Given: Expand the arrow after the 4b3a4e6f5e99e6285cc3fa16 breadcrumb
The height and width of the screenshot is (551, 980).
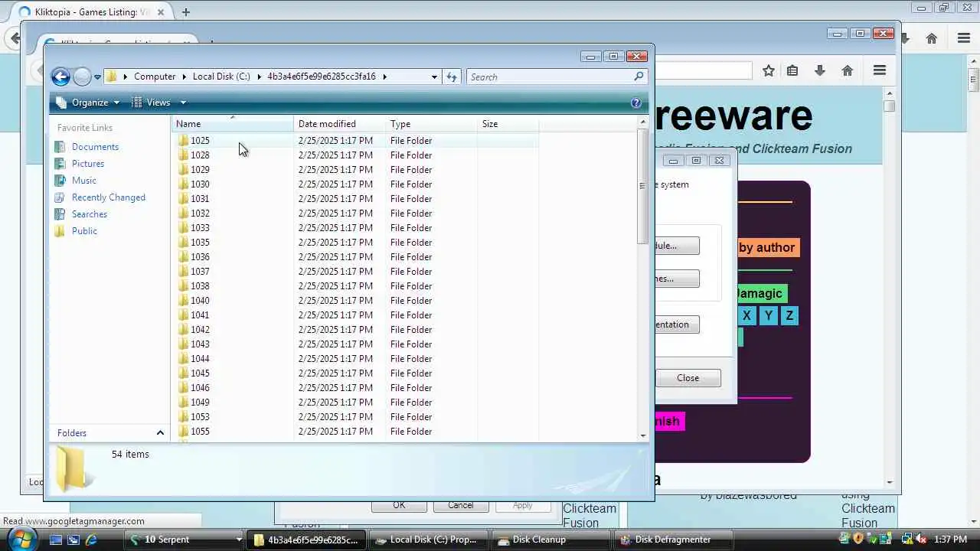Looking at the screenshot, I should pos(384,77).
